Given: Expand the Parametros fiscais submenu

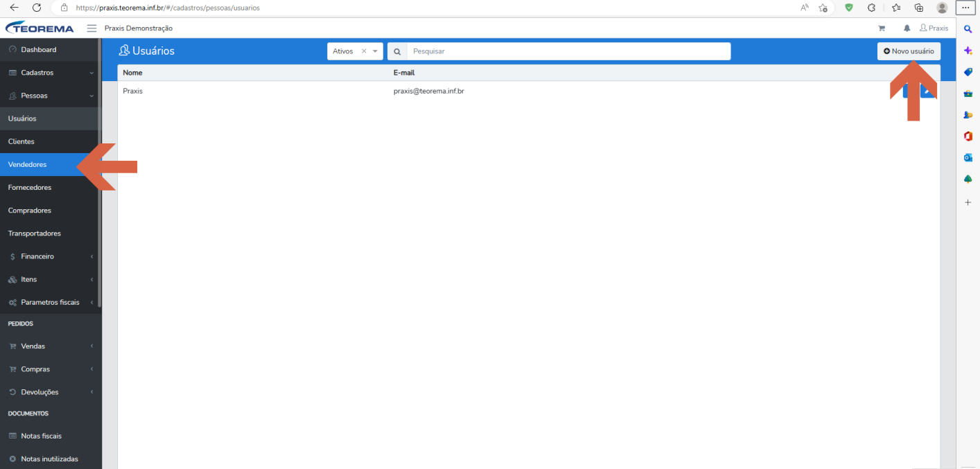Looking at the screenshot, I should (51, 302).
